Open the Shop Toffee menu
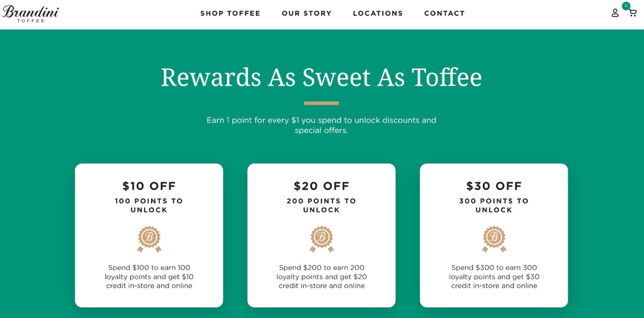 [230, 13]
